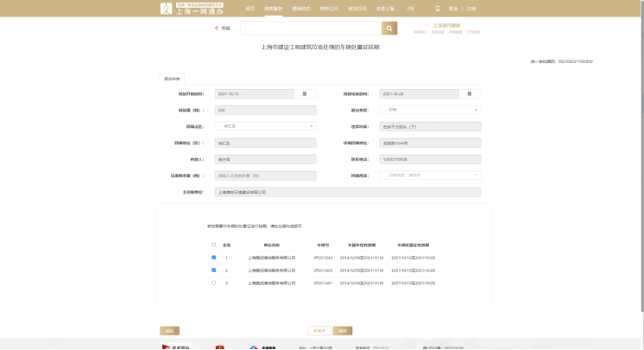This screenshot has height=350, width=644.
Task: Uncheck the checkbox for vehicle row 1
Action: point(213,258)
